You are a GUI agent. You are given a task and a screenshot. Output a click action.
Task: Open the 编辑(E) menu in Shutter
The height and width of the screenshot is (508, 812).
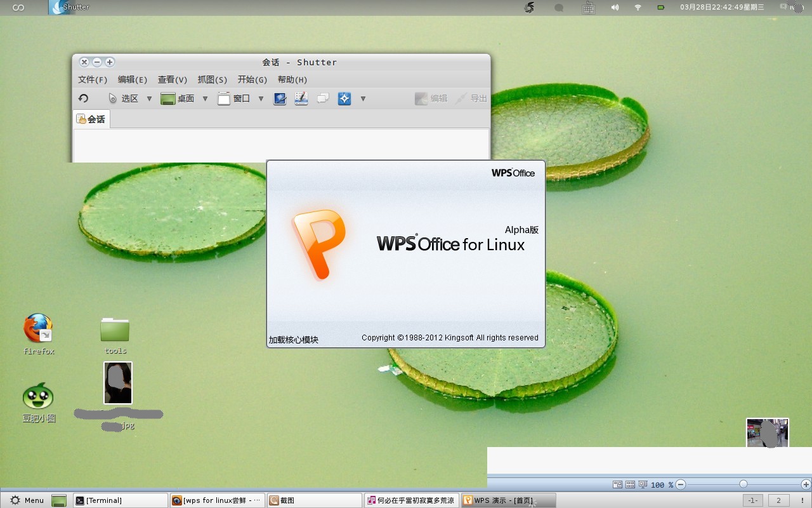pyautogui.click(x=133, y=79)
